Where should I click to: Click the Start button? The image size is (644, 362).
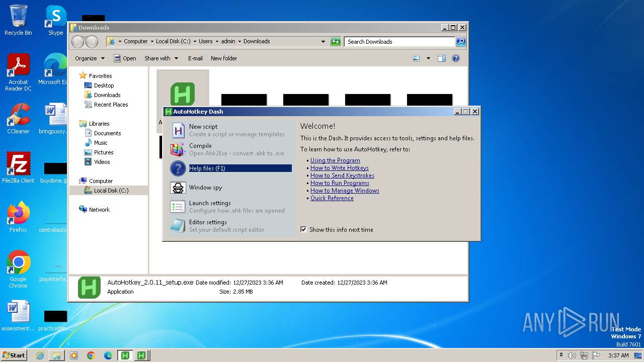(x=14, y=355)
